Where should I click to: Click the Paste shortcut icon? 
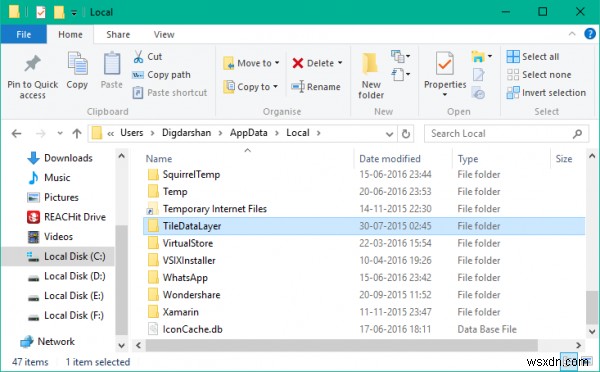138,93
